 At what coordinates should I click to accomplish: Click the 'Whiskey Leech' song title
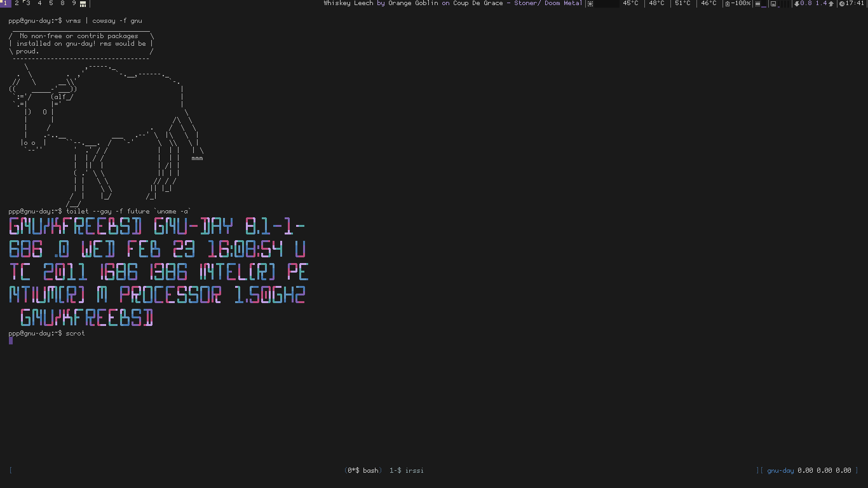pyautogui.click(x=348, y=3)
